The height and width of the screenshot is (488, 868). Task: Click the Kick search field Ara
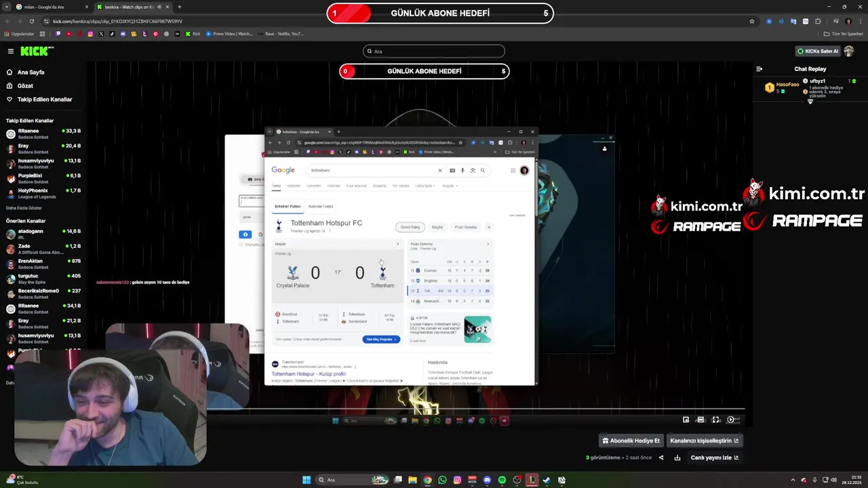tap(434, 51)
